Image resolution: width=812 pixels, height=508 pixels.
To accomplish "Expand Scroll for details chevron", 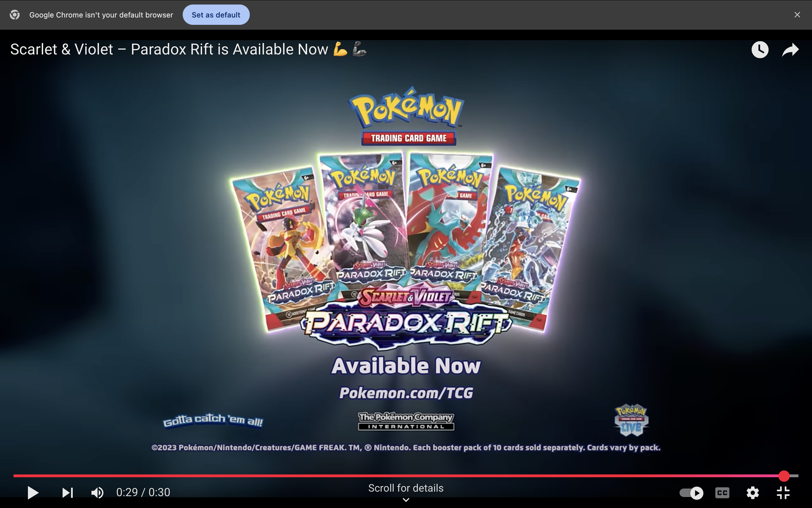I will tap(406, 500).
